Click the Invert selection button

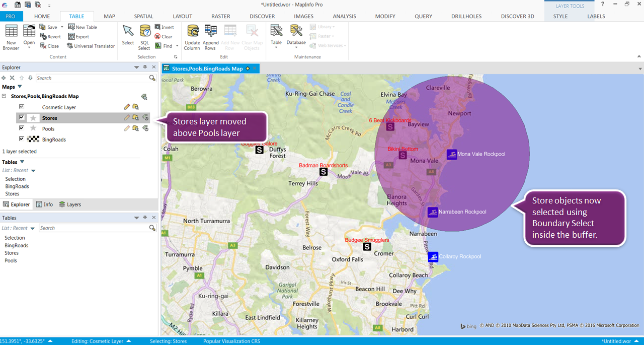[x=164, y=27]
